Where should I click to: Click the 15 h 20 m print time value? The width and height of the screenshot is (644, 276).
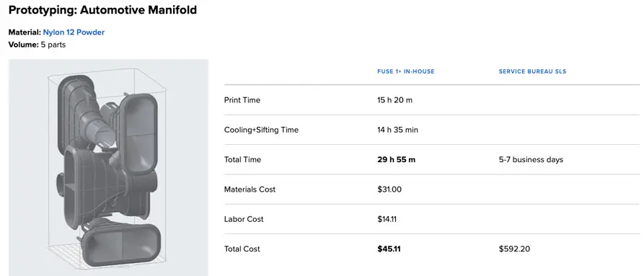(x=394, y=100)
